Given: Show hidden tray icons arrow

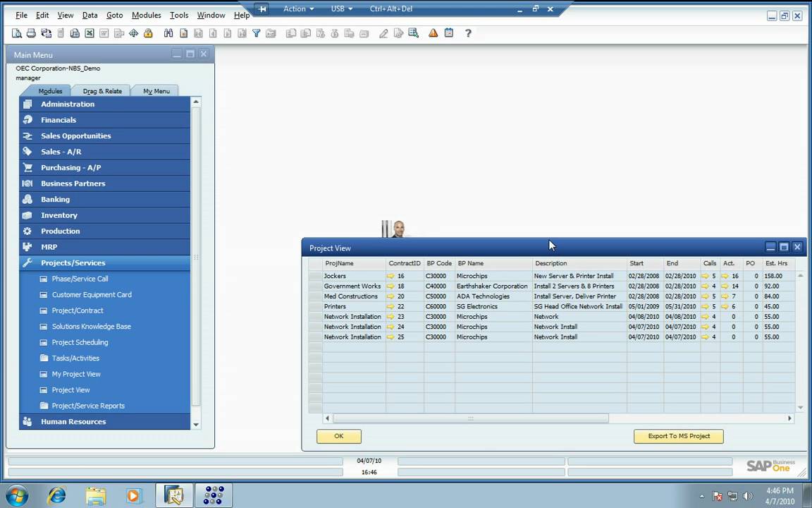Looking at the screenshot, I should click(702, 496).
